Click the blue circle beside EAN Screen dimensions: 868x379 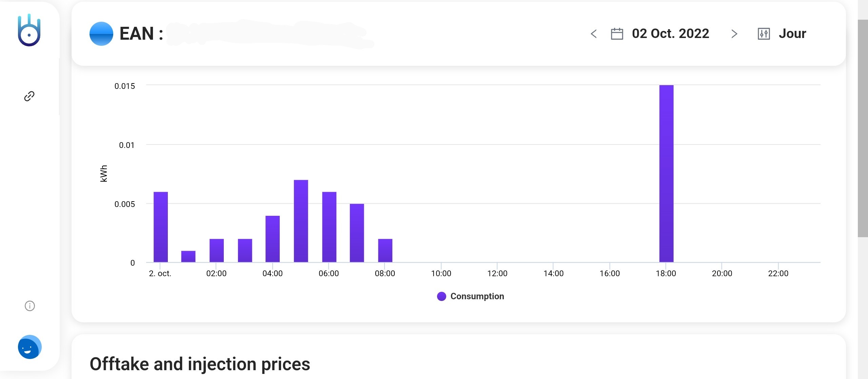click(x=101, y=34)
